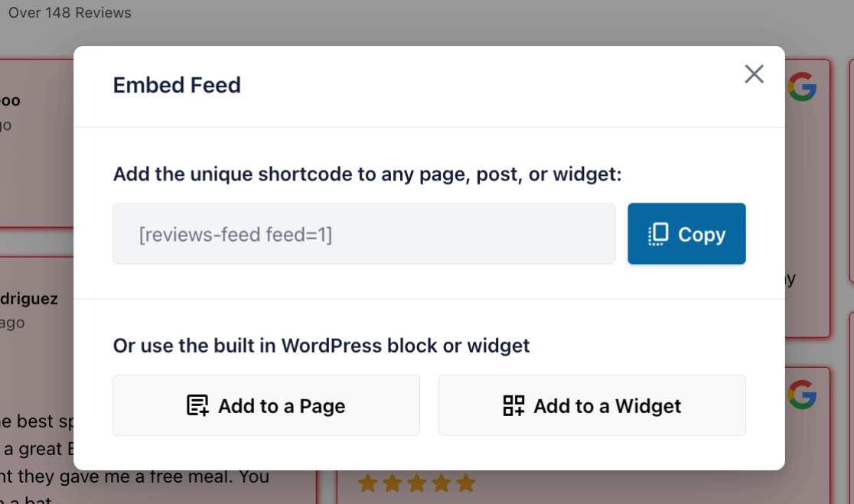Click the last gold star in the rating row
This screenshot has width=854, height=504.
coord(466,483)
